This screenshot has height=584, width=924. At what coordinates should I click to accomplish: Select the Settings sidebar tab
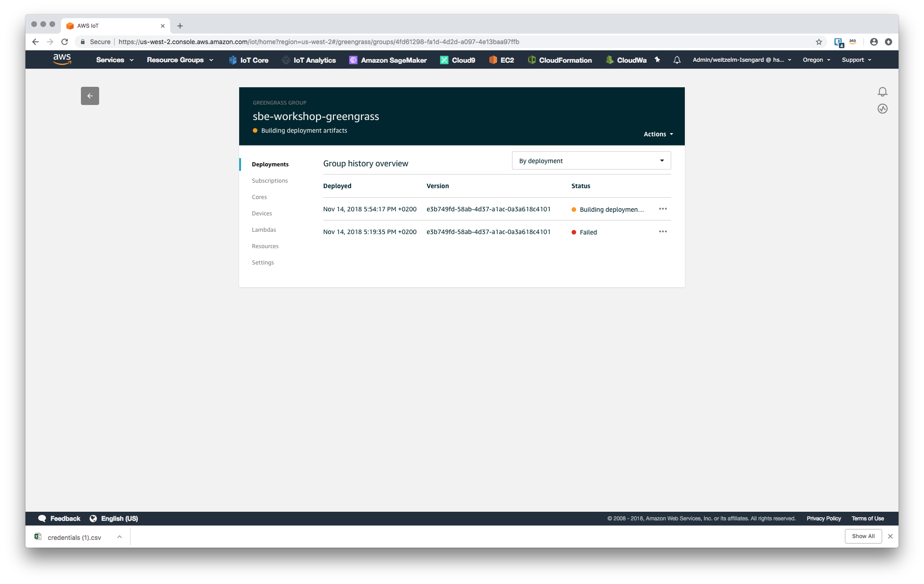pos(263,263)
